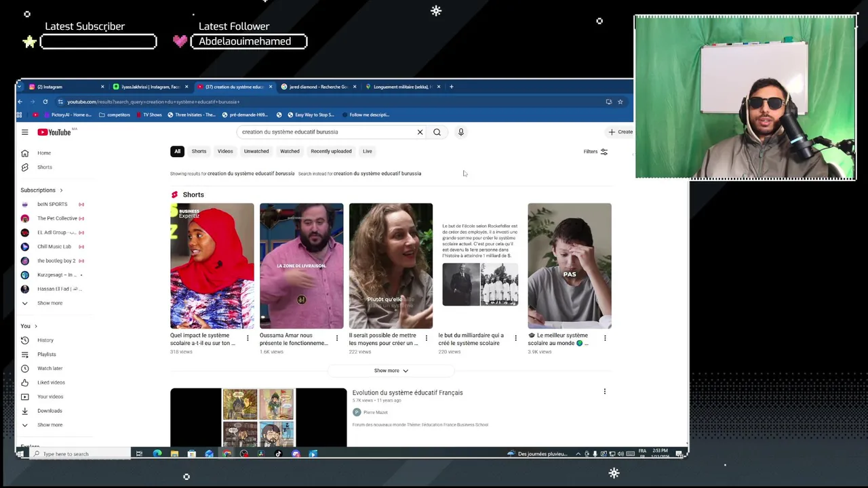Click the Windows 'Type here to search' box
This screenshot has height=488, width=868.
pyautogui.click(x=80, y=454)
